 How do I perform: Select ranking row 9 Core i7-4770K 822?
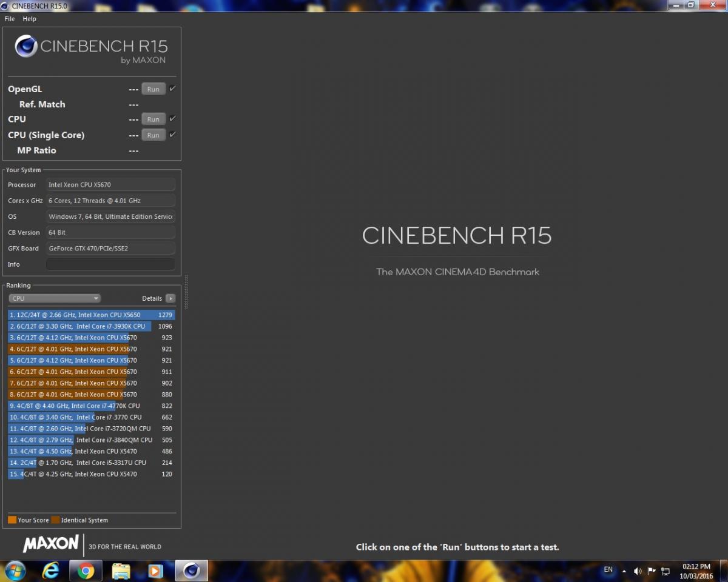(92, 406)
